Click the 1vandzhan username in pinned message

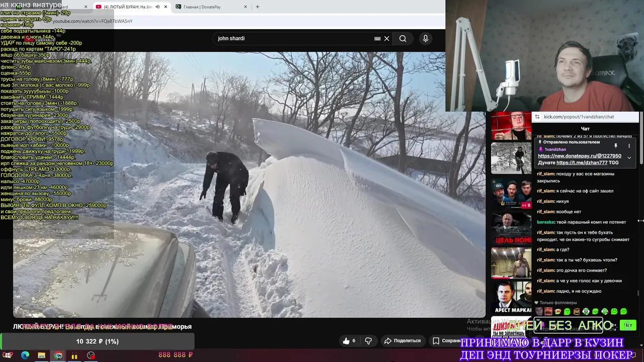click(x=555, y=149)
